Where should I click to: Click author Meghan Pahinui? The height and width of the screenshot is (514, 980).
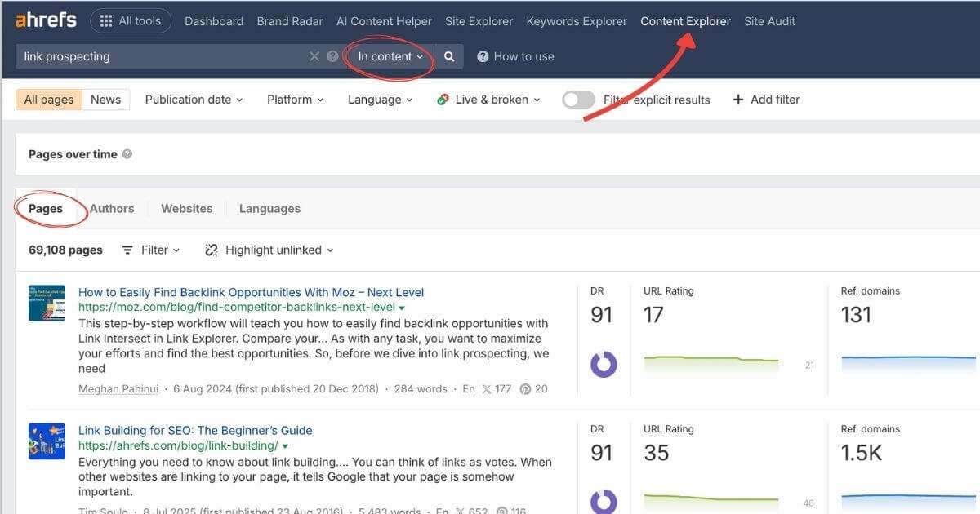point(118,389)
